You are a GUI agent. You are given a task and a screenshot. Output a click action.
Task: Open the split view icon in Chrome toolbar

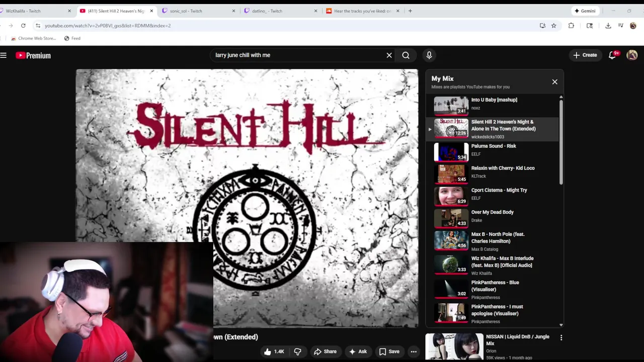590,26
